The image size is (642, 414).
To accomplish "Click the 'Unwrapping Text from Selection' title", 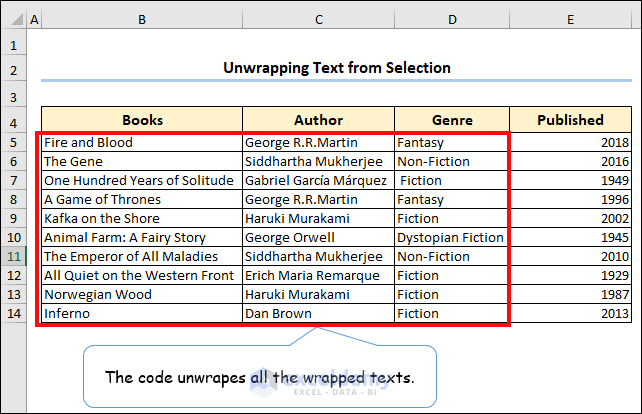I will pos(336,68).
